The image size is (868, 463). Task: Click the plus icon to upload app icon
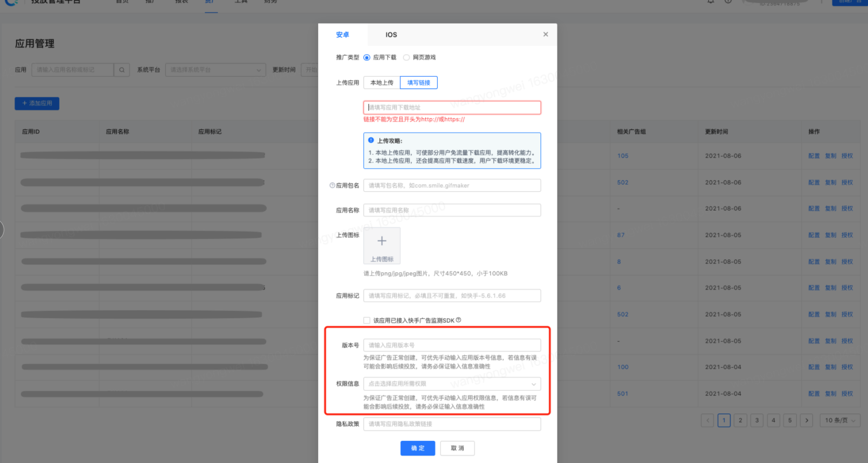pyautogui.click(x=382, y=241)
